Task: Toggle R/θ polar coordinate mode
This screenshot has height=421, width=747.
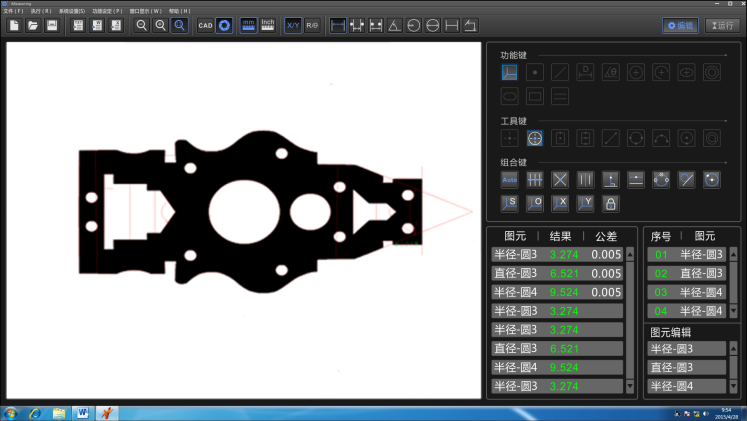Action: point(312,26)
